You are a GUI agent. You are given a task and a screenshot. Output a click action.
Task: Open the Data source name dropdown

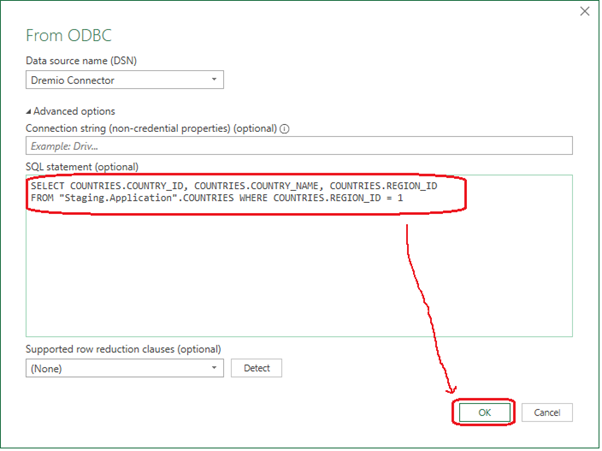(215, 80)
